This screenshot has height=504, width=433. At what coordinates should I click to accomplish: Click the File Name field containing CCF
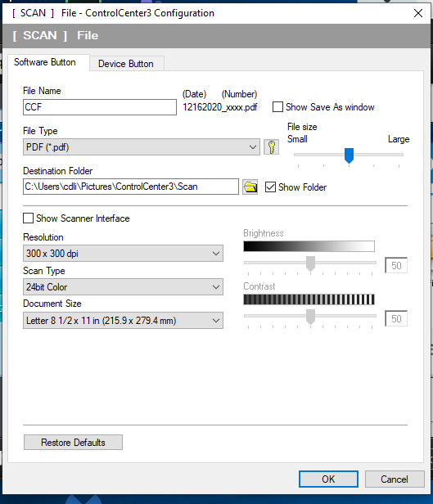[100, 107]
